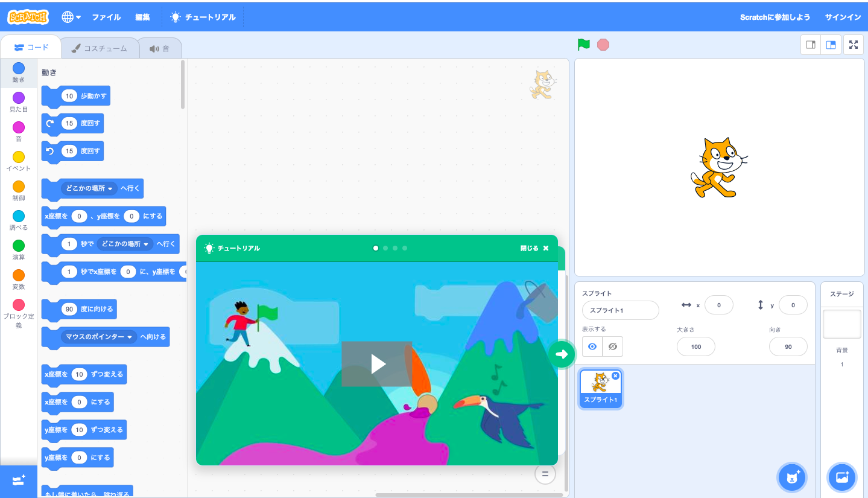Click the サインイン link
Viewport: 868px width, 498px height.
pos(843,18)
